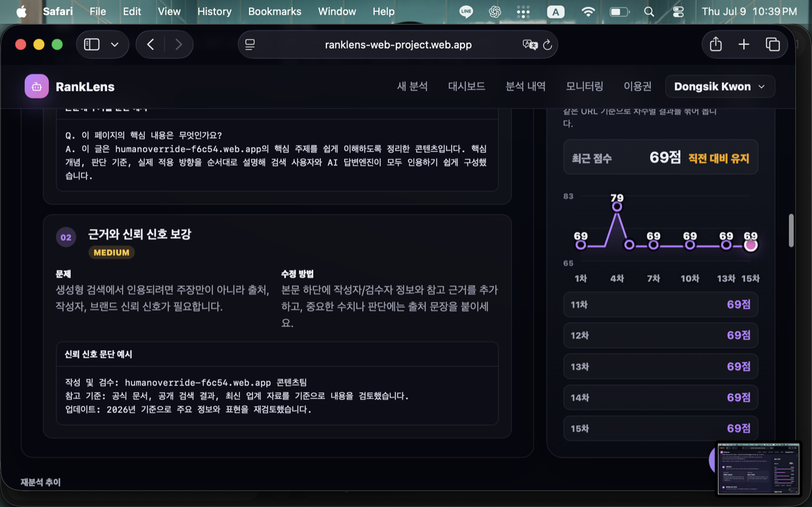The image size is (812, 507).
Task: Open the LINE menu bar icon
Action: click(466, 11)
